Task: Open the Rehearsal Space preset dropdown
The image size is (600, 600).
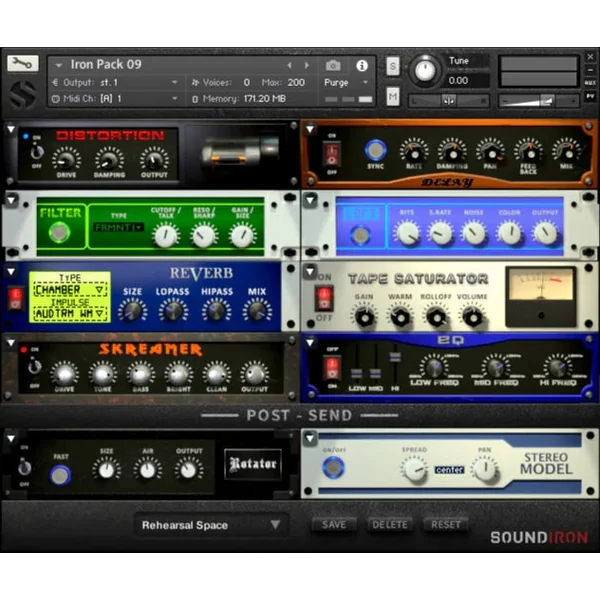Action: pyautogui.click(x=212, y=525)
